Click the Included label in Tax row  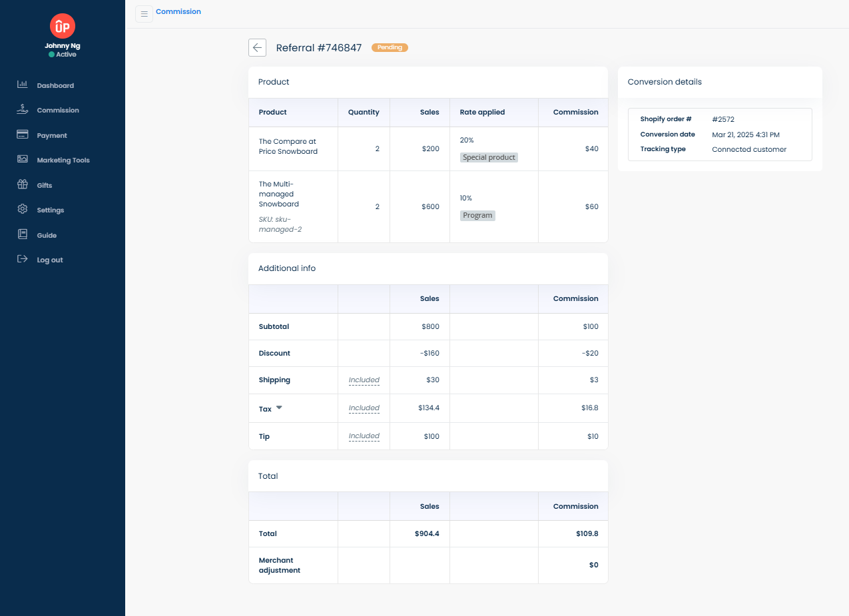(x=364, y=408)
